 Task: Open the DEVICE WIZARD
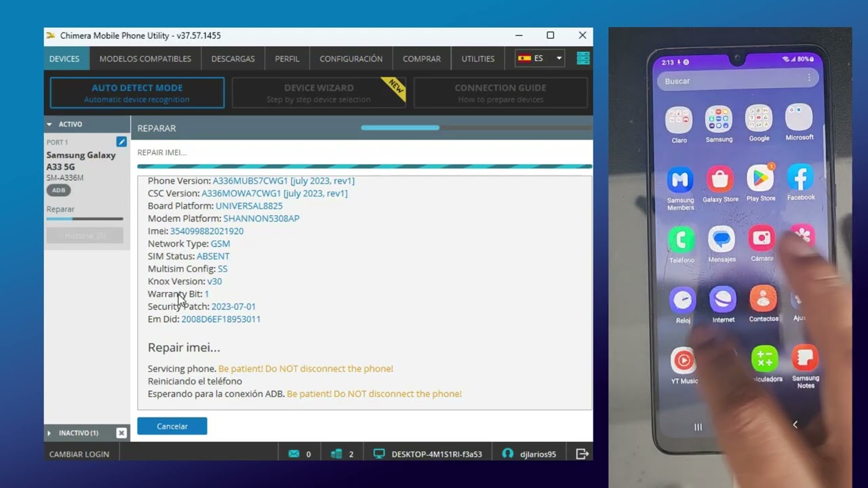pyautogui.click(x=319, y=93)
